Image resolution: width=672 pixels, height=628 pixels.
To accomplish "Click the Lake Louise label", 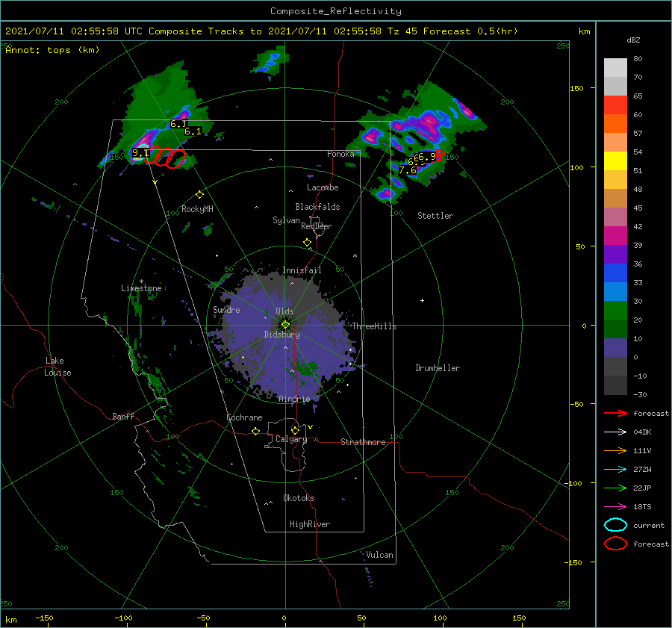I will 57,367.
